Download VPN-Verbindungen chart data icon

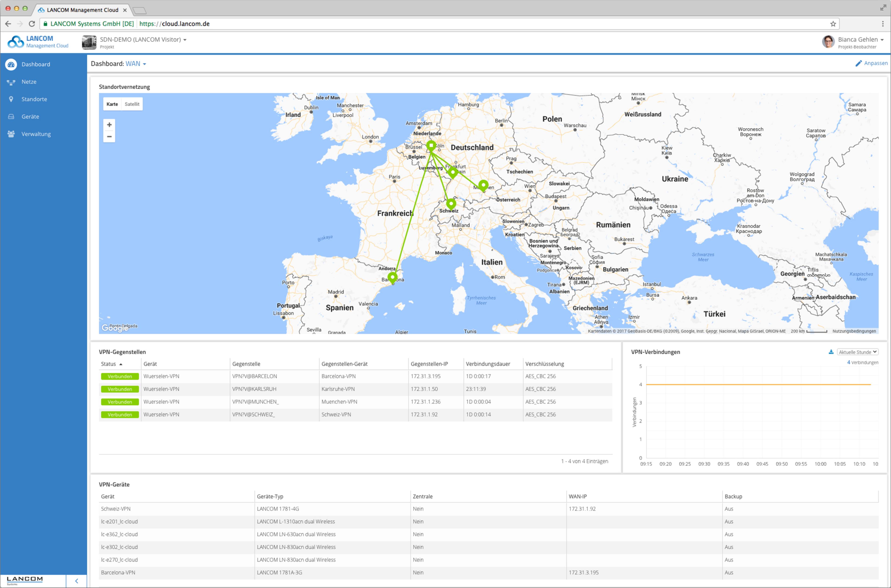tap(831, 352)
